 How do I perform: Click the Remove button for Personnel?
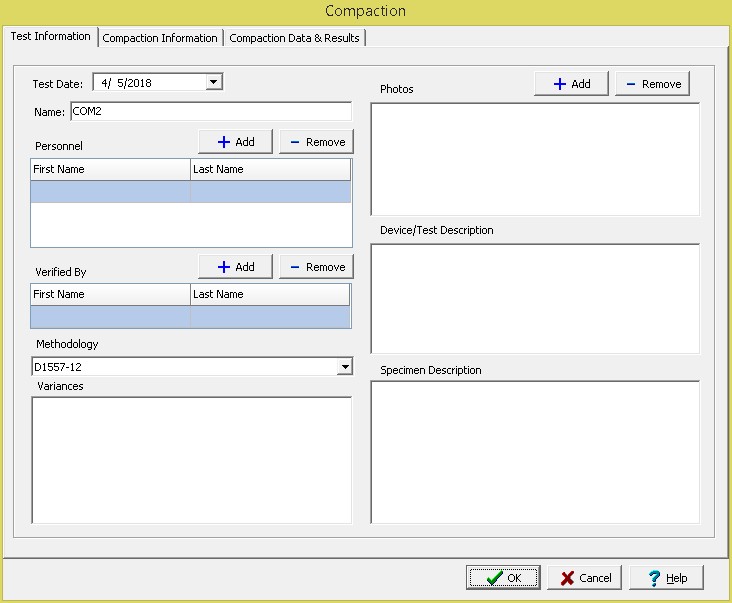[x=316, y=142]
